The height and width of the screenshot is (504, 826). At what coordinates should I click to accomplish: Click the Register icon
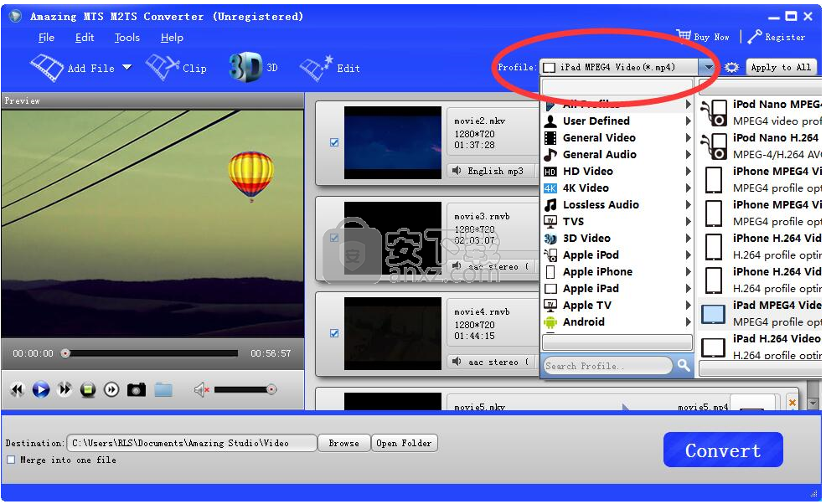755,37
